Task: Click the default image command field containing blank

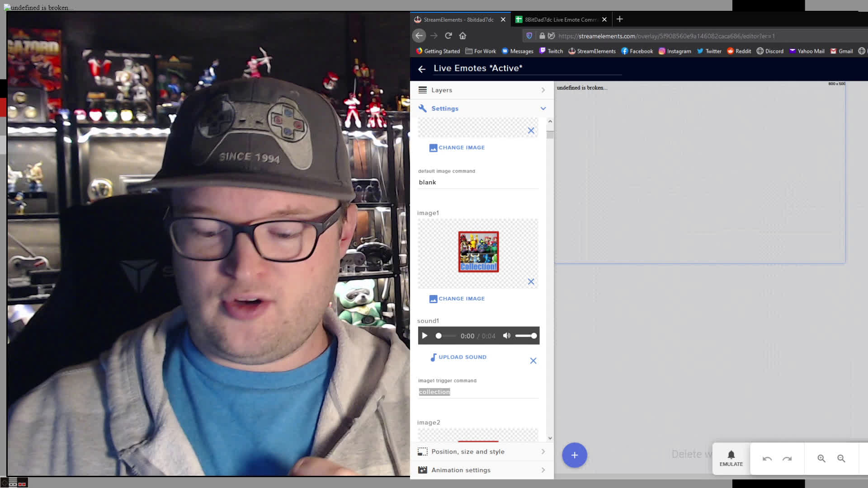Action: pyautogui.click(x=477, y=182)
